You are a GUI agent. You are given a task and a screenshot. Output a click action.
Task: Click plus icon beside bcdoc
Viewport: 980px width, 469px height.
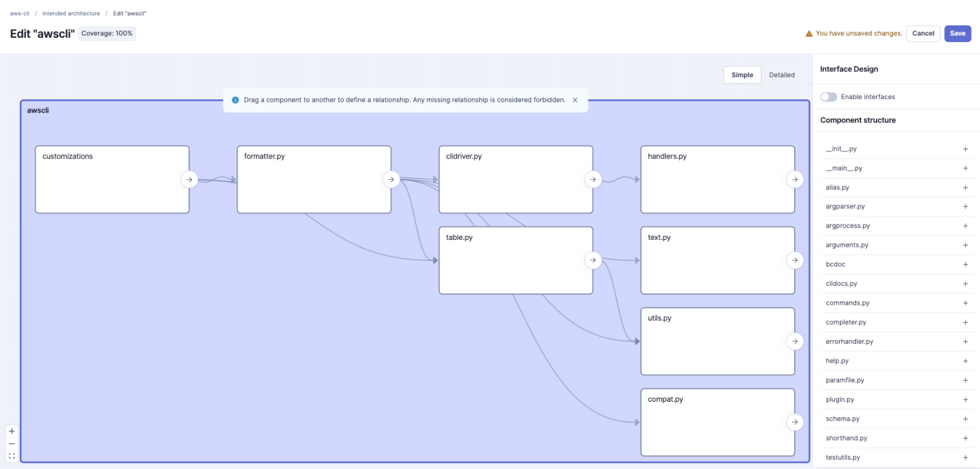(965, 264)
